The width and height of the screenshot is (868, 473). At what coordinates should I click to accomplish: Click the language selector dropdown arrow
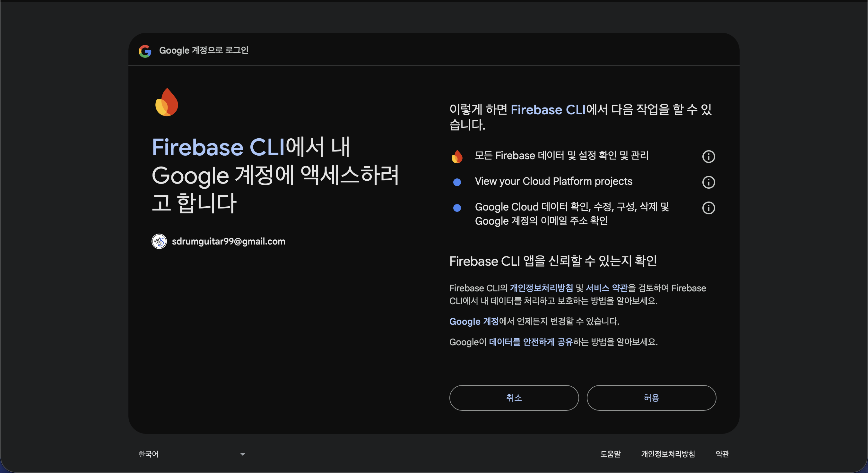point(243,454)
